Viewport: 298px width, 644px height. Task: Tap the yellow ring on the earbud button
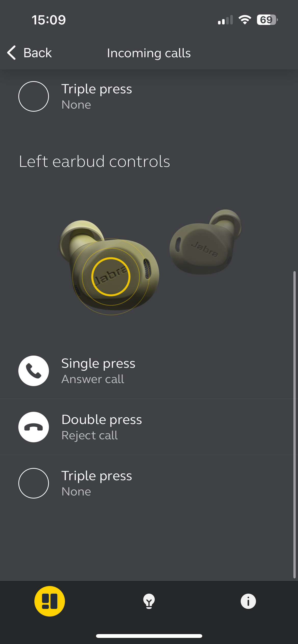111,277
